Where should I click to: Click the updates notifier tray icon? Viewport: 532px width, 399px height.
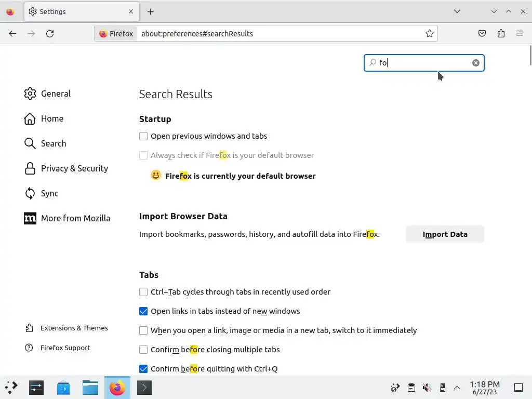(395, 388)
